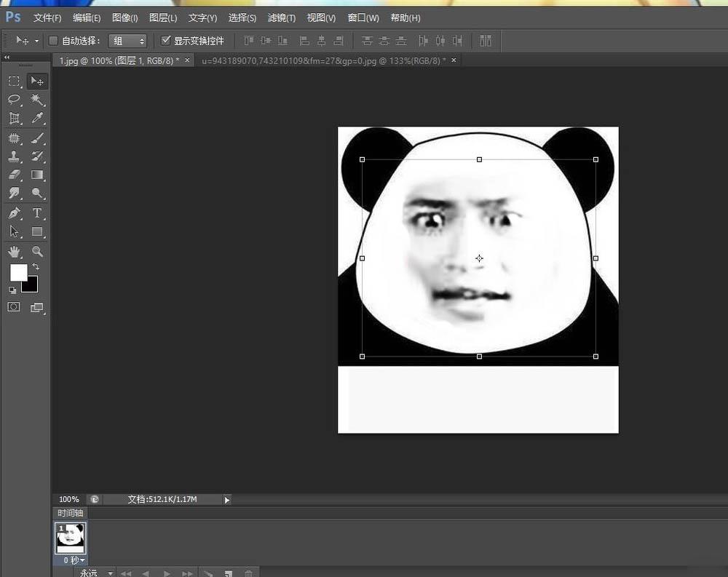The height and width of the screenshot is (577, 728).
Task: Enable the 自动选择 checkbox
Action: click(x=53, y=41)
